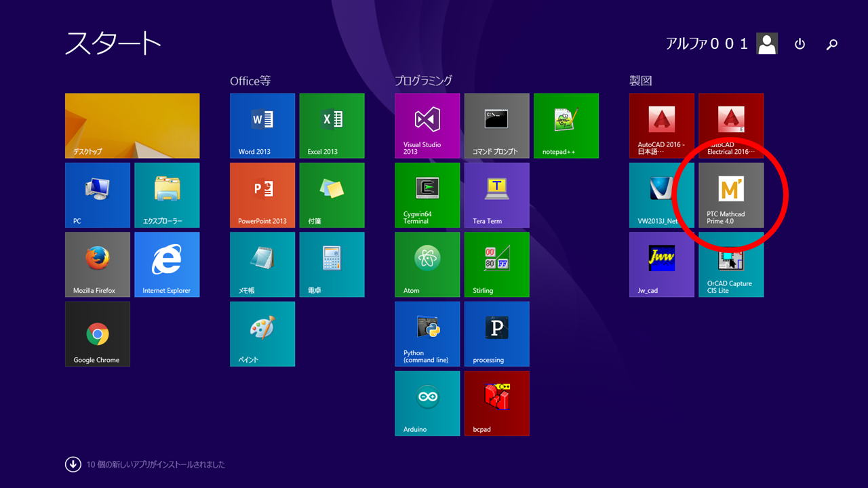868x488 pixels.
Task: Launch the Explorer tile
Action: (x=167, y=195)
